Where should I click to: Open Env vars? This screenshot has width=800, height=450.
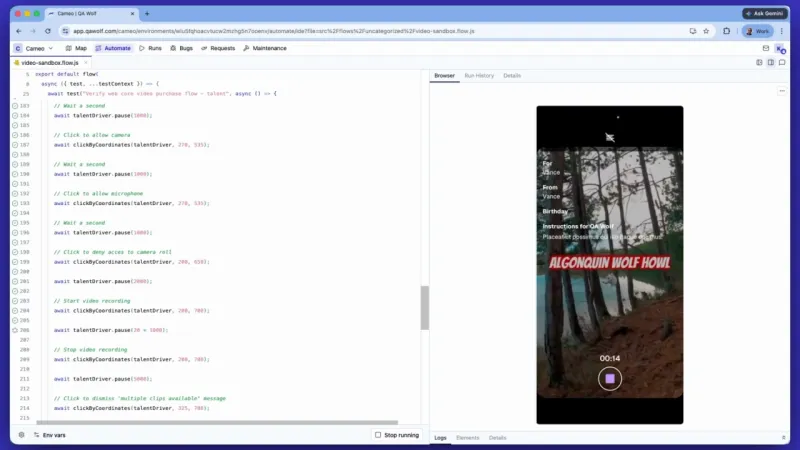click(x=49, y=435)
